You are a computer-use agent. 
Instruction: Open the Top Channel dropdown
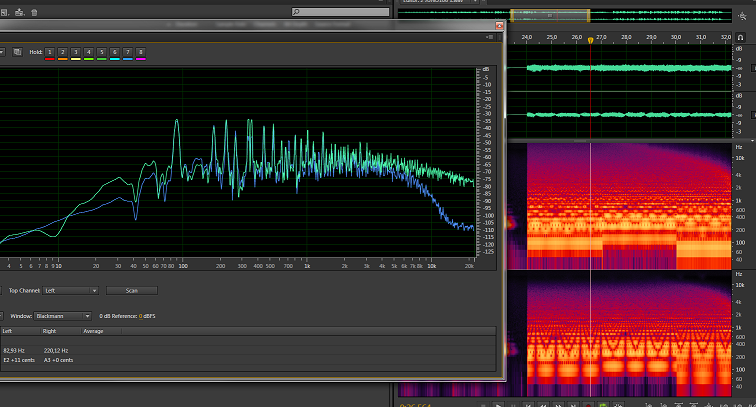[70, 290]
